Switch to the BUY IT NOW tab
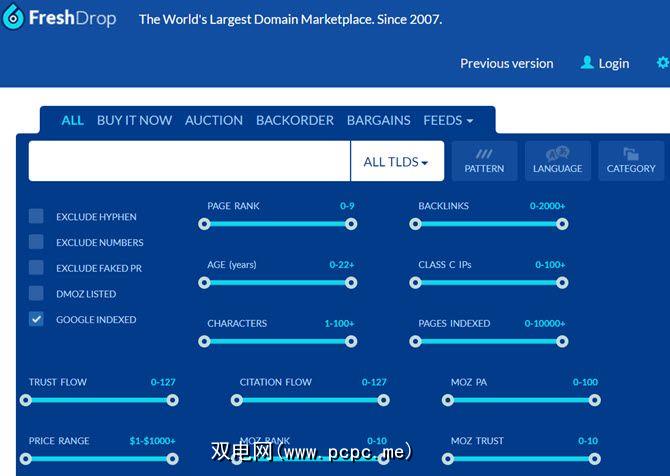Image resolution: width=670 pixels, height=476 pixels. coord(134,120)
